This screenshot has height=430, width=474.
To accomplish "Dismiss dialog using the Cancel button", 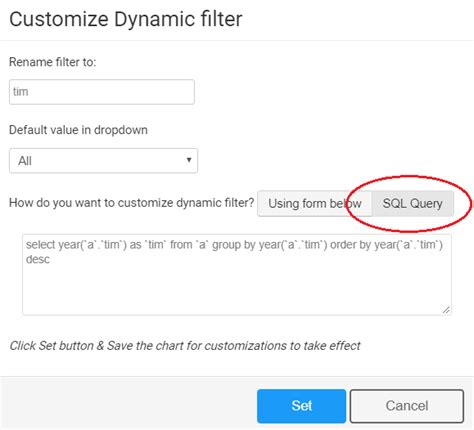I will (x=407, y=406).
